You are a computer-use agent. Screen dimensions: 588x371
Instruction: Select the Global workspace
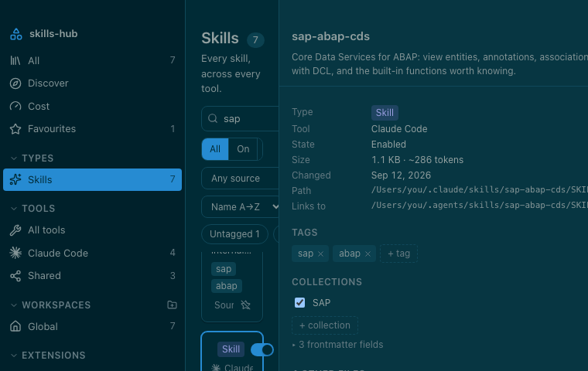tap(92, 326)
